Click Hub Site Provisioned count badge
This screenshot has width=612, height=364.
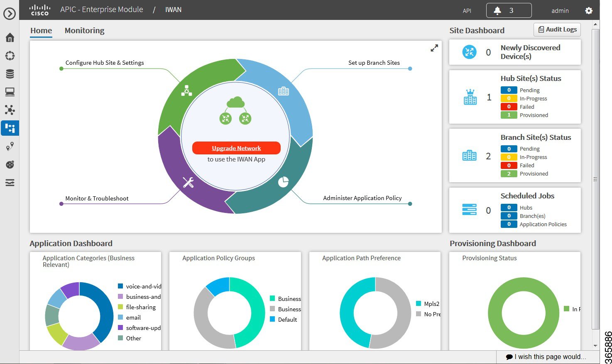[509, 115]
